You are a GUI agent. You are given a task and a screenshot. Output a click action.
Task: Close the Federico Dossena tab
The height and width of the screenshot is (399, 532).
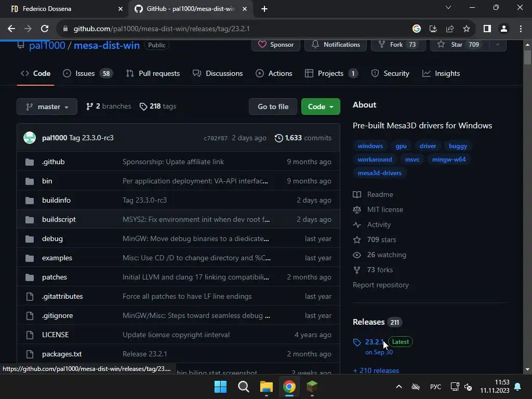pyautogui.click(x=121, y=9)
